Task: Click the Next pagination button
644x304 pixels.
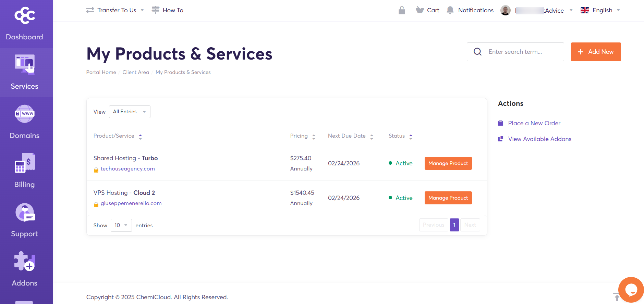Action: (x=470, y=225)
